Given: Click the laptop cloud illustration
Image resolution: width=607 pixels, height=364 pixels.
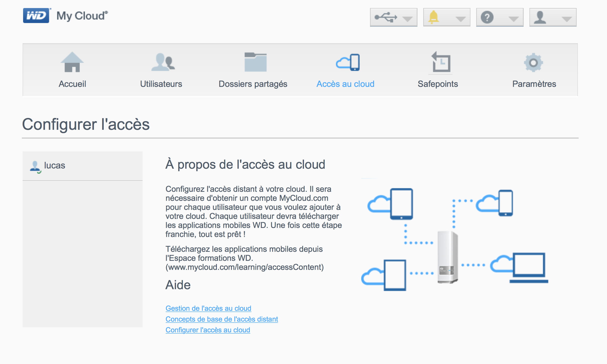Looking at the screenshot, I should click(x=519, y=268).
